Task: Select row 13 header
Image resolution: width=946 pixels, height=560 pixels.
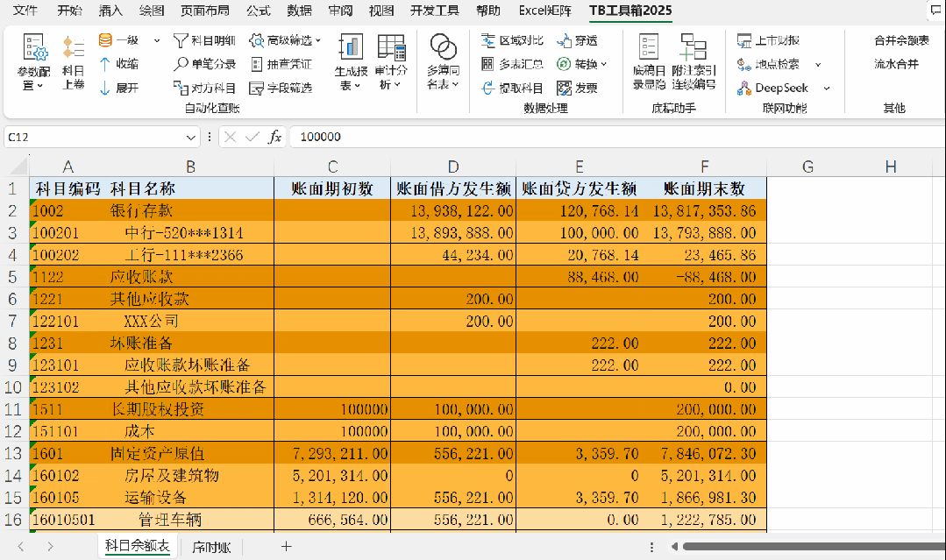Action: click(13, 453)
